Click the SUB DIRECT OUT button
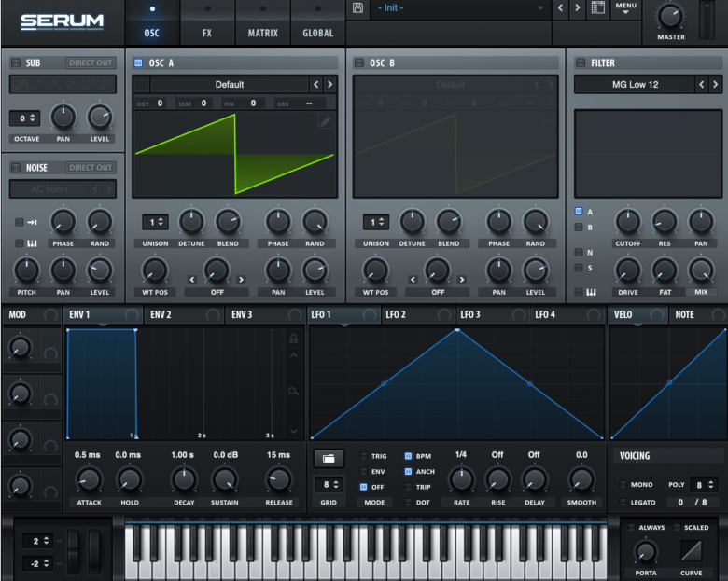The width and height of the screenshot is (728, 581). point(91,62)
